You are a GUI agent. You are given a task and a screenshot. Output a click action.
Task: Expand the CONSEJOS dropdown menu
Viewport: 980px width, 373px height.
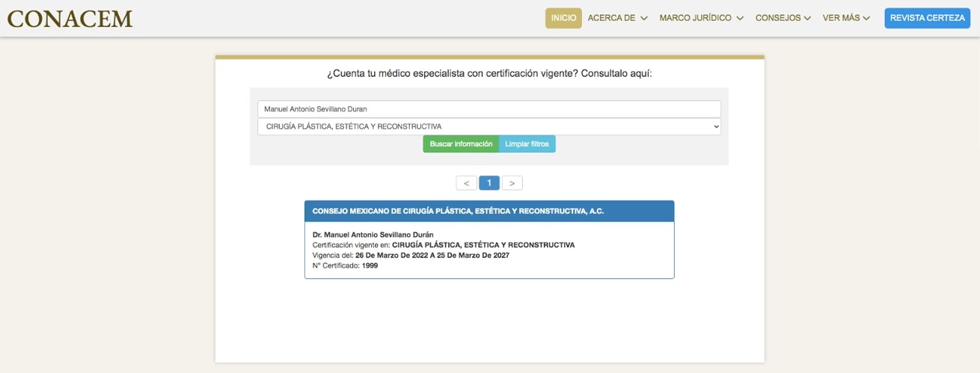click(x=783, y=18)
